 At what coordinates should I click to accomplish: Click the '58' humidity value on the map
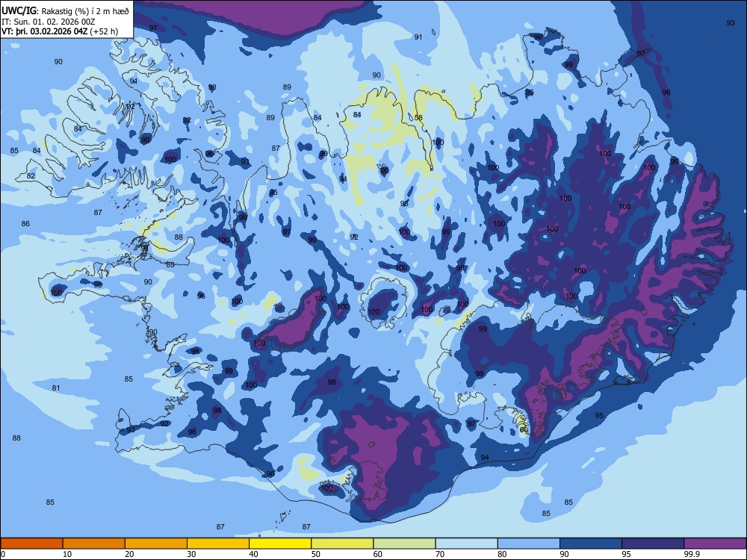click(419, 118)
